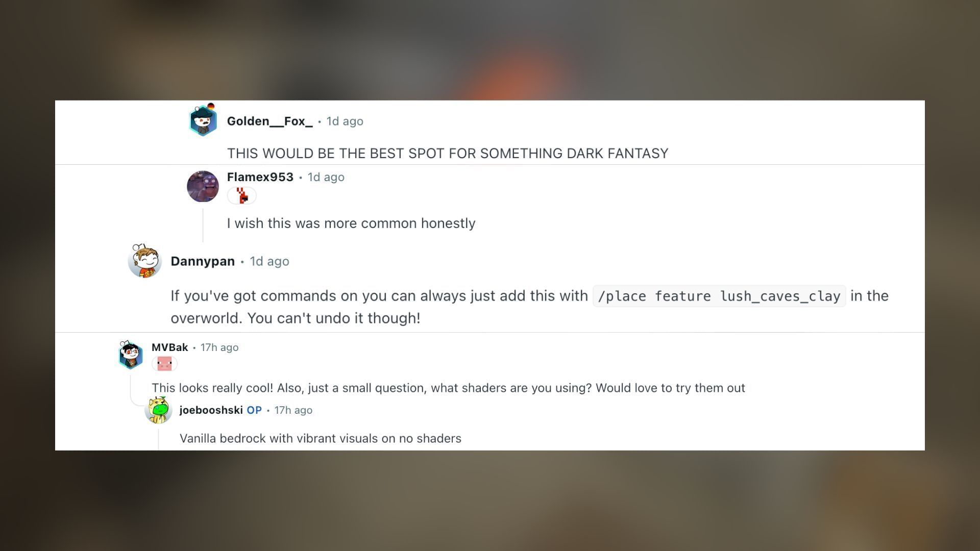
Task: Visit joebooshski username link
Action: (211, 410)
